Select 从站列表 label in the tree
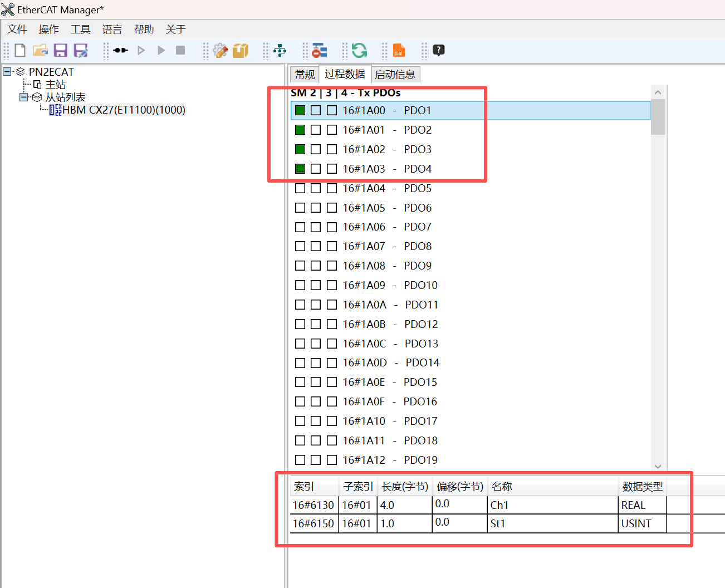This screenshot has height=588, width=725. click(x=66, y=97)
